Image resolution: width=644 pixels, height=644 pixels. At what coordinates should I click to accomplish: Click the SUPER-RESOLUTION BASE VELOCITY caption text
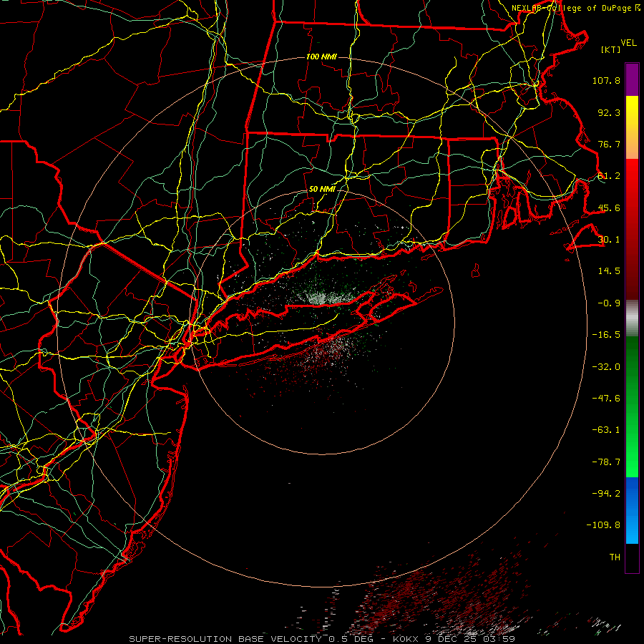[225, 639]
